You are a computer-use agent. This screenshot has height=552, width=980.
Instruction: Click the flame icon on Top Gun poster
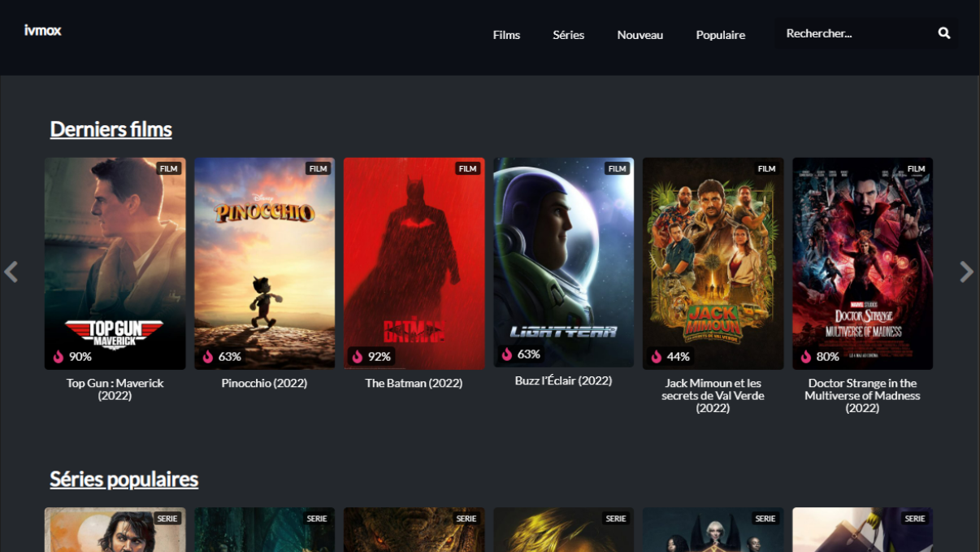coord(59,356)
